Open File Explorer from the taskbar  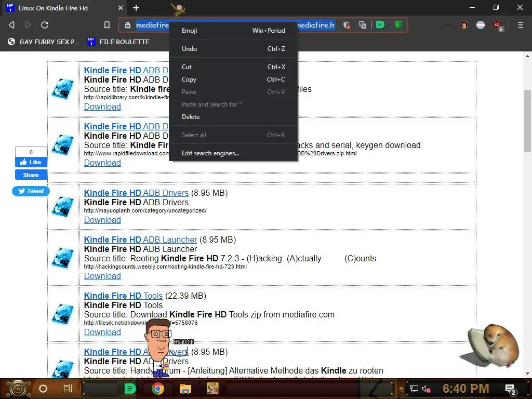185,389
